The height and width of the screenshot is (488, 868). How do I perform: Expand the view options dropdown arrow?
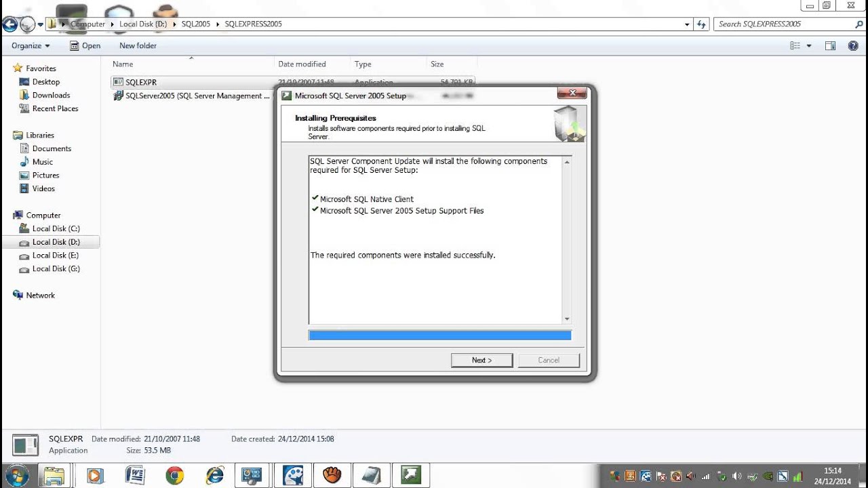coord(809,45)
